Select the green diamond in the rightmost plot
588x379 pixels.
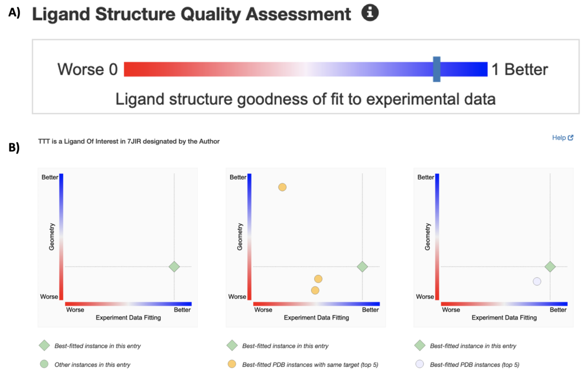(550, 266)
